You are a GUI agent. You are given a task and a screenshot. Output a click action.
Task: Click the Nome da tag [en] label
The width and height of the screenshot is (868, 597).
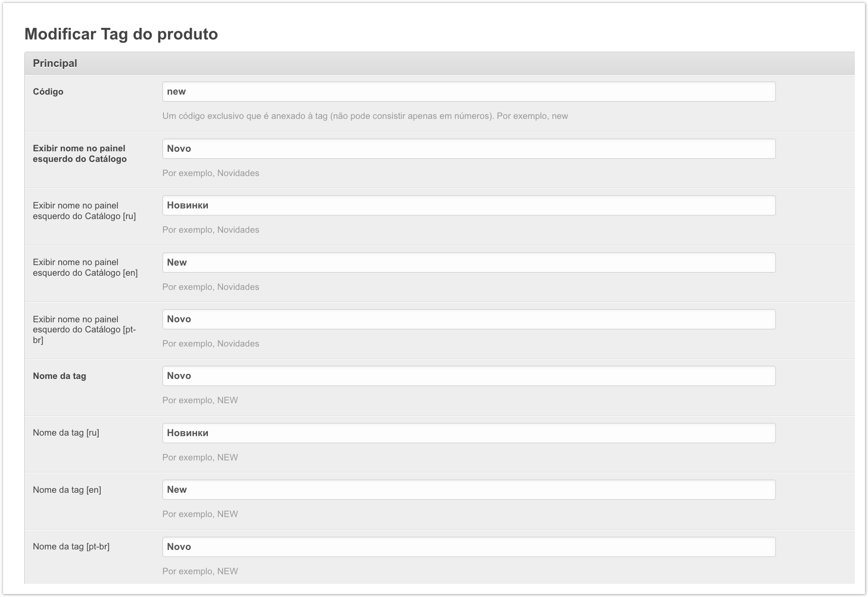click(x=67, y=490)
